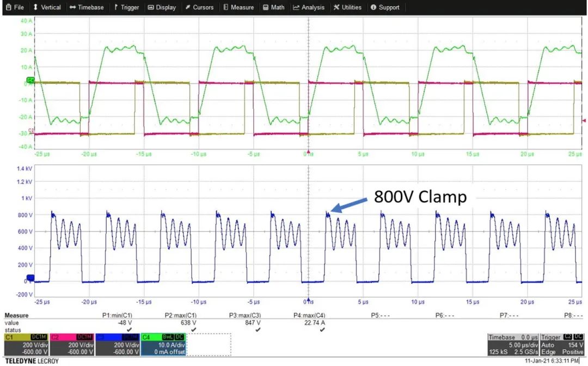
Task: Click the 1.4 kV axis label
Action: click(24, 168)
